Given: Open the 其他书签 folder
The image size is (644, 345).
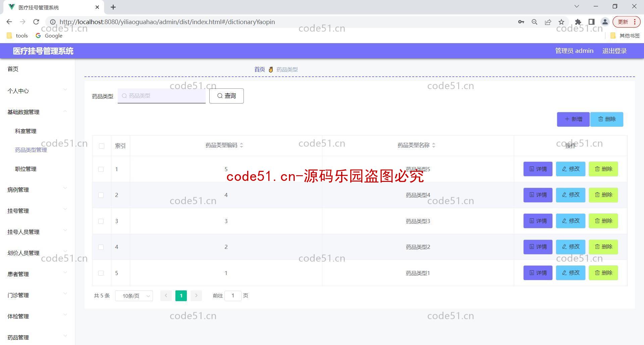Looking at the screenshot, I should [625, 36].
